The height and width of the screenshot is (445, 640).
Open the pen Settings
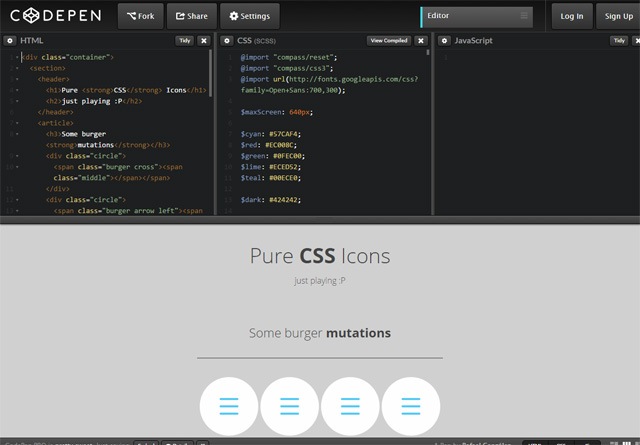[250, 16]
